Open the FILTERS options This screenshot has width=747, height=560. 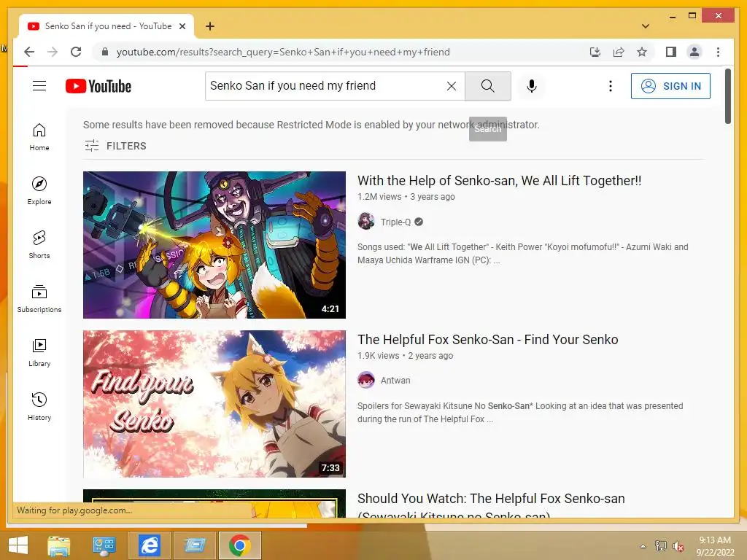tap(115, 146)
